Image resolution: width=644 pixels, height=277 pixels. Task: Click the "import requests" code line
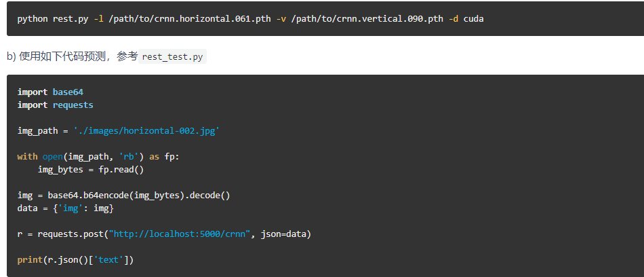tap(55, 105)
